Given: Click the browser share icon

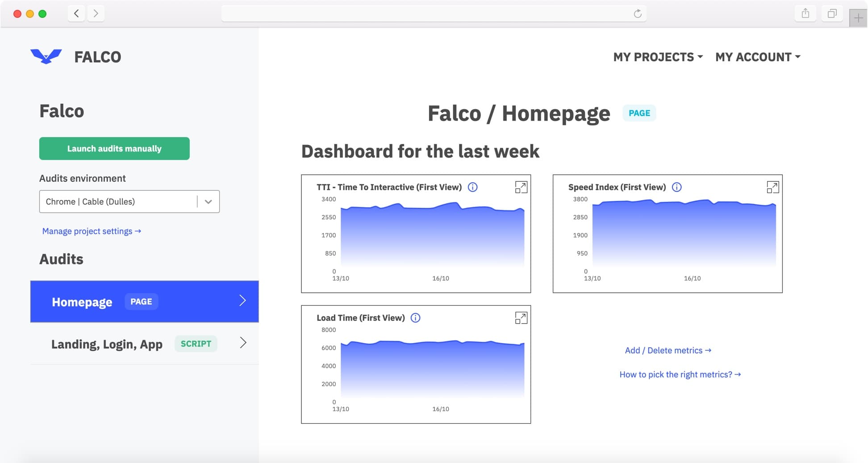Looking at the screenshot, I should 805,13.
